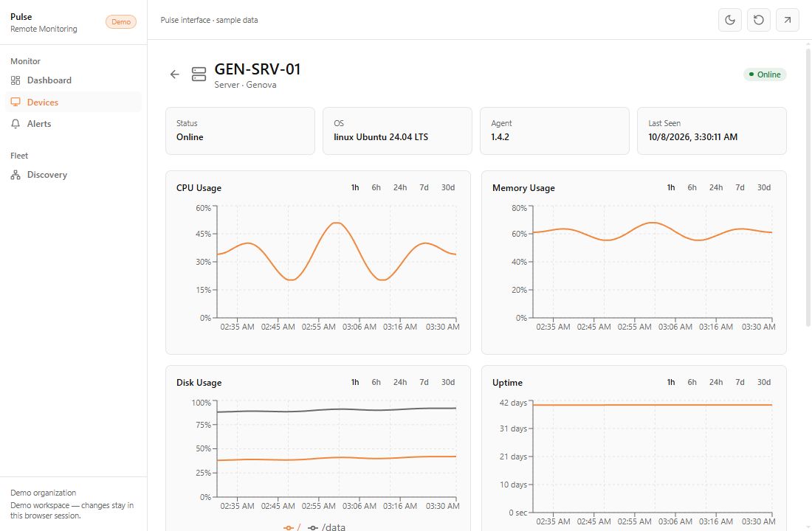Click the OS card linux Ubuntu 24.04 LTS
The image size is (812, 531).
397,131
